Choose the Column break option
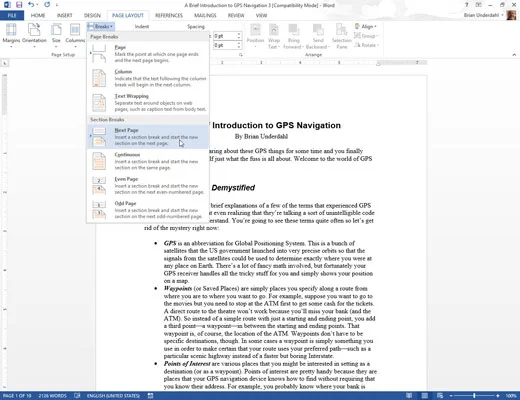Screen dimensions: 520x400 (x=148, y=78)
